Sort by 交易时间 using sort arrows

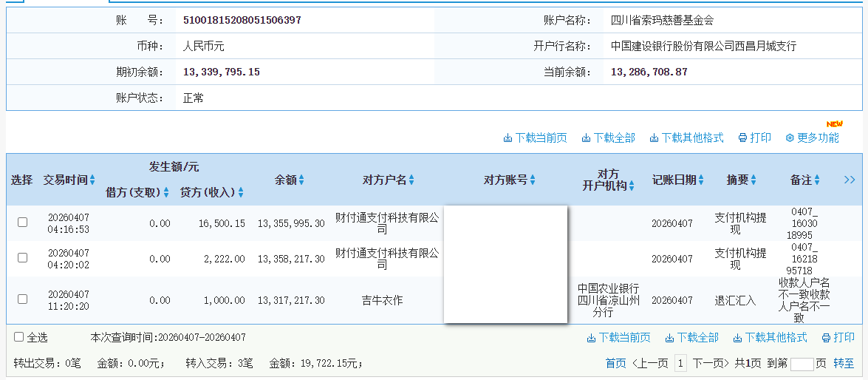(x=92, y=180)
